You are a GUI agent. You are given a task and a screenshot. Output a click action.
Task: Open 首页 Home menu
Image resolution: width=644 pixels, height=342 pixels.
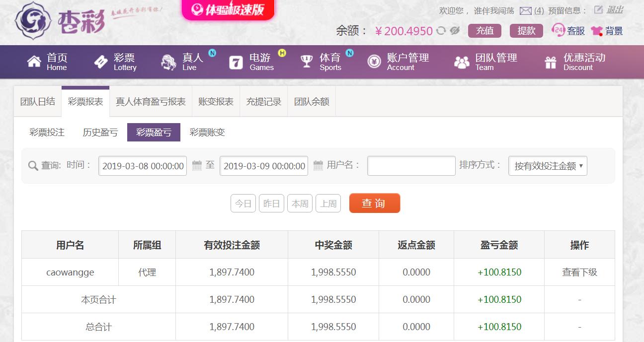pos(48,62)
